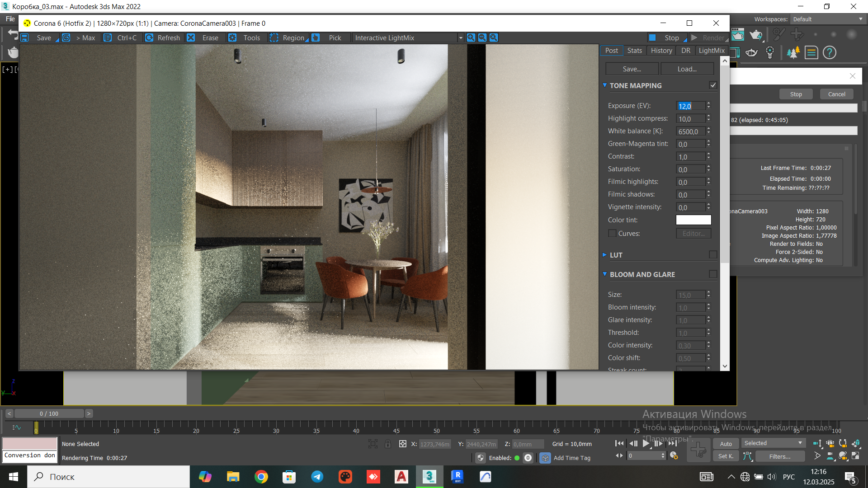Click the time slider 0 / 100 handle
868x488 pixels.
click(x=49, y=413)
